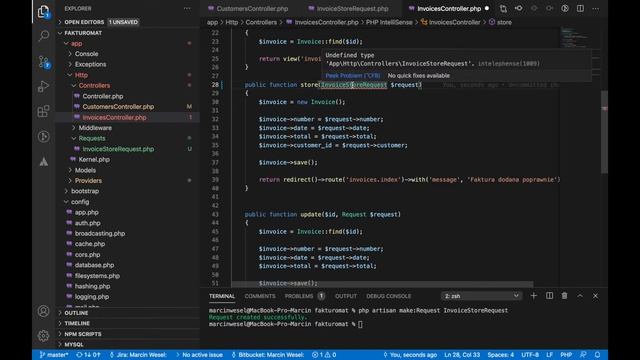
Task: Click the editor vertical scrollbar thumb
Action: coord(604,131)
